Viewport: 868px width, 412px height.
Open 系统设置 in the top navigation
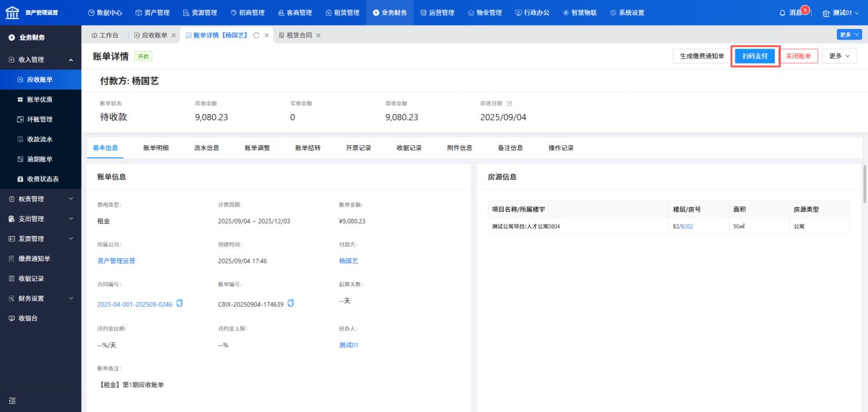pyautogui.click(x=627, y=13)
